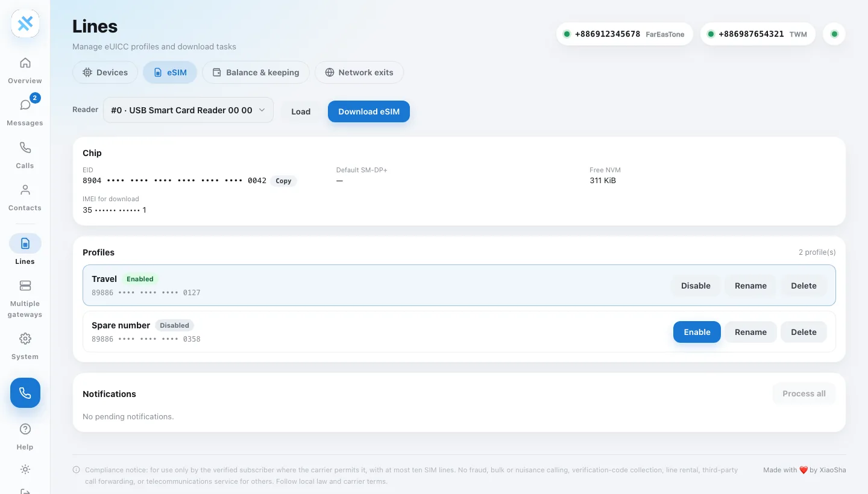Click the IMEI for download value
The width and height of the screenshot is (868, 494).
coord(115,210)
